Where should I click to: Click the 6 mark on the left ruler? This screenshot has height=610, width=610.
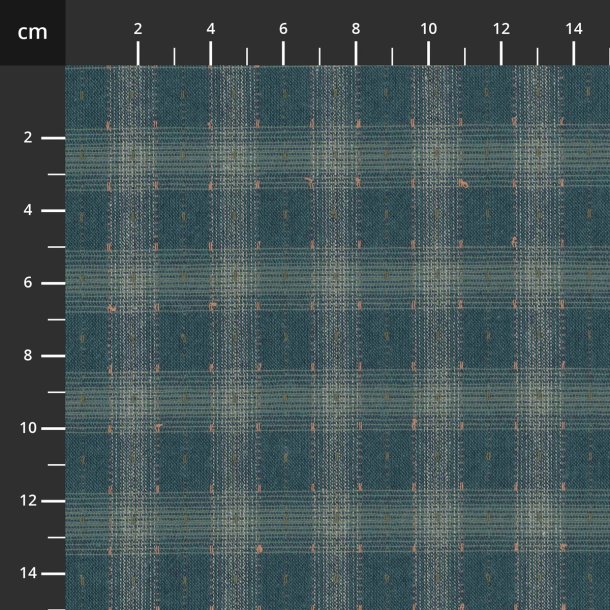pos(28,283)
